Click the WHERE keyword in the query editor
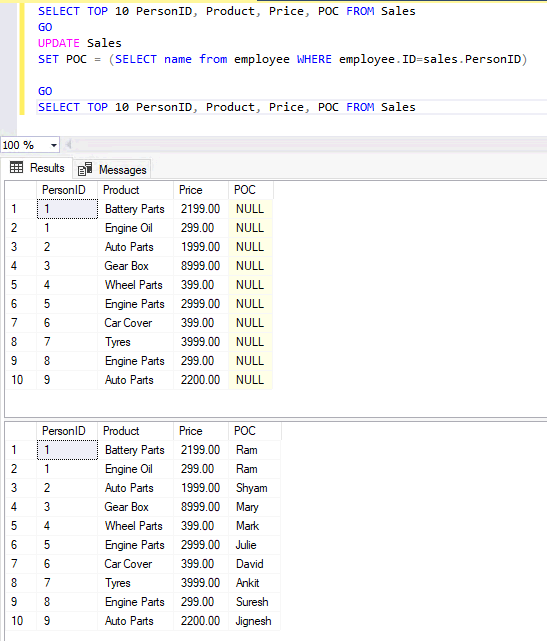547x641 pixels. pyautogui.click(x=314, y=59)
